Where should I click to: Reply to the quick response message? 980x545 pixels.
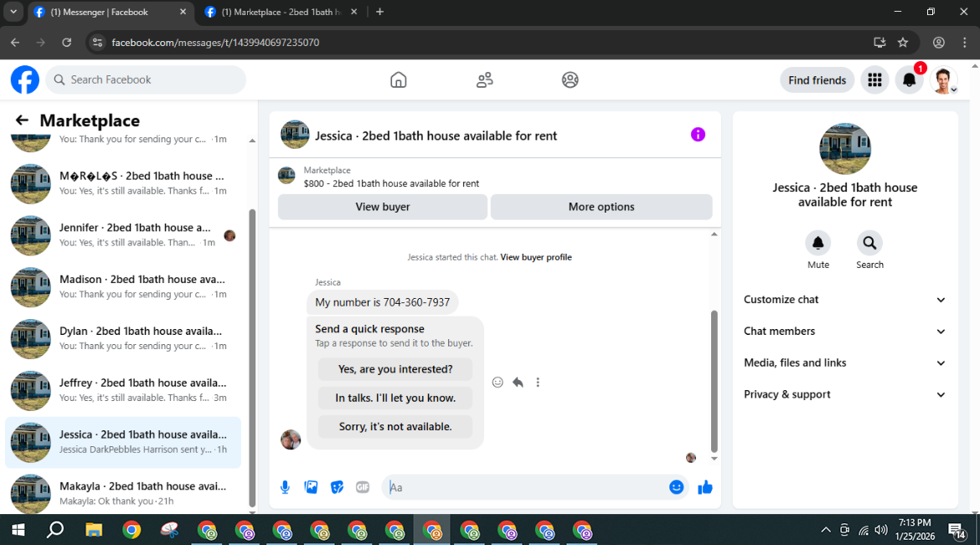[518, 383]
